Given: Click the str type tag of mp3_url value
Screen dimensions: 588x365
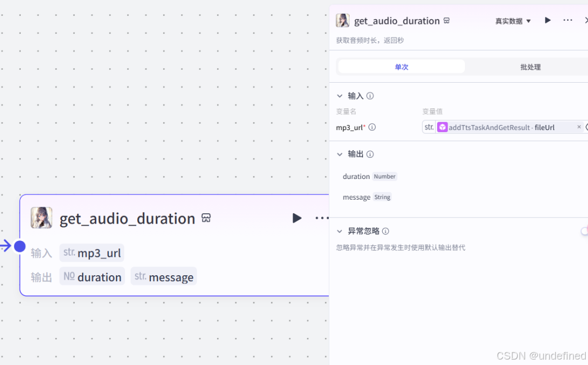Looking at the screenshot, I should click(429, 127).
